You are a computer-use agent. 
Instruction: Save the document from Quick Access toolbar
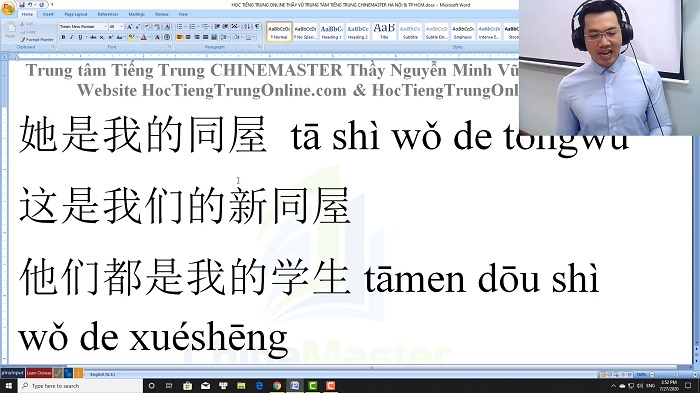pyautogui.click(x=22, y=5)
